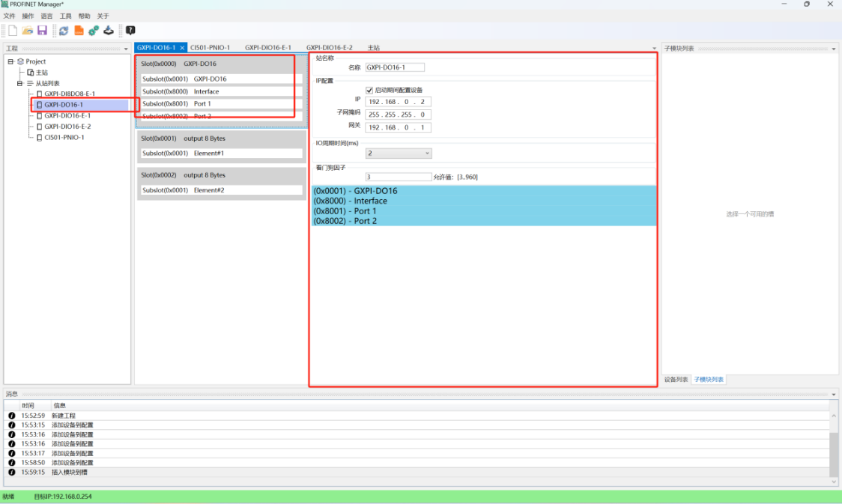Click the device icon beside CI501-PNIO-1

click(39, 137)
